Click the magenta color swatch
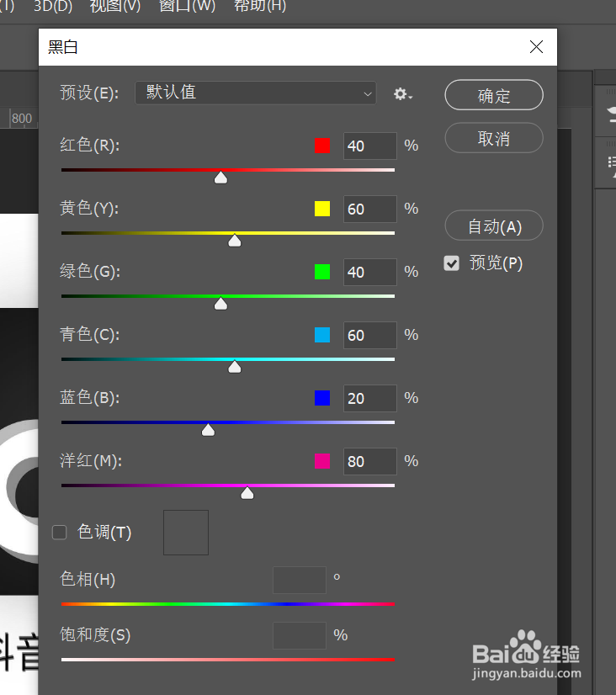616x695 pixels. [322, 461]
